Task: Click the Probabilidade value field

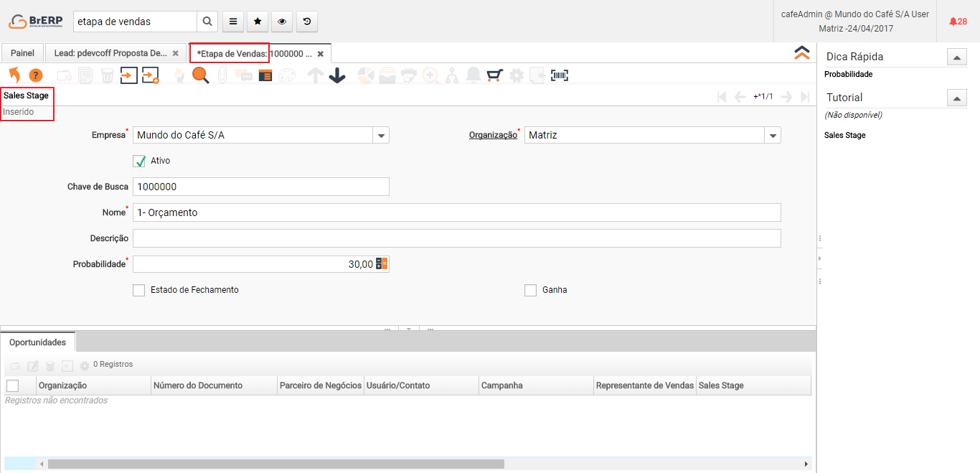Action: tap(254, 264)
